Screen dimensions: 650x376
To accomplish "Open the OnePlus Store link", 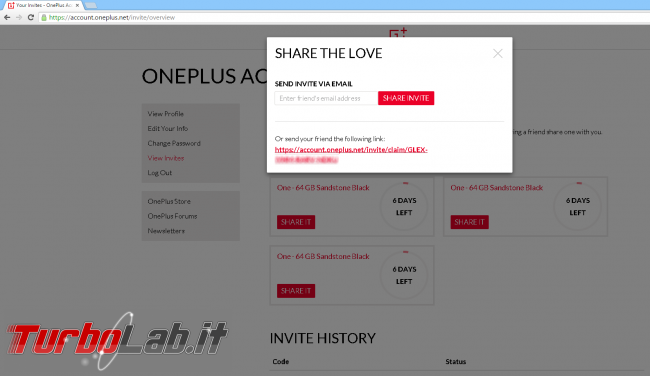I will click(169, 201).
